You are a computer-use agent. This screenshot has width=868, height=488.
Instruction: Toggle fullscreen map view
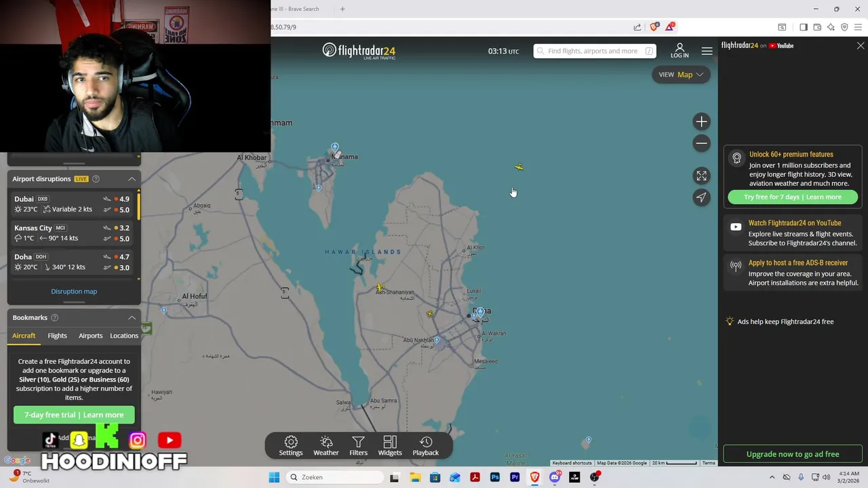click(701, 176)
